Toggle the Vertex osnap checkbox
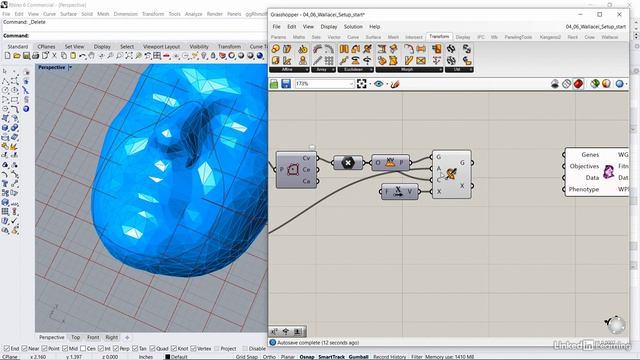Viewport: 640px width, 360px height. point(193,349)
